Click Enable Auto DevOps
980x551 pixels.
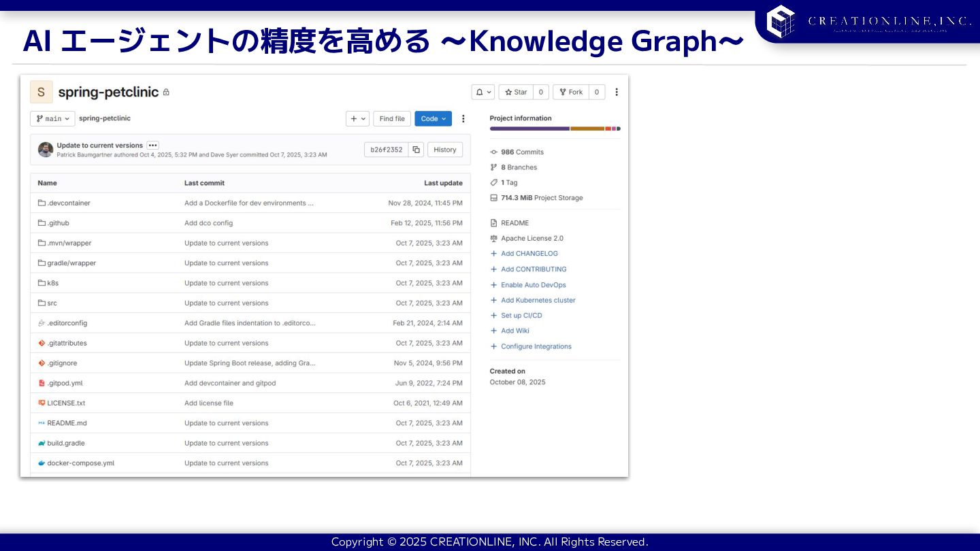pyautogui.click(x=534, y=285)
